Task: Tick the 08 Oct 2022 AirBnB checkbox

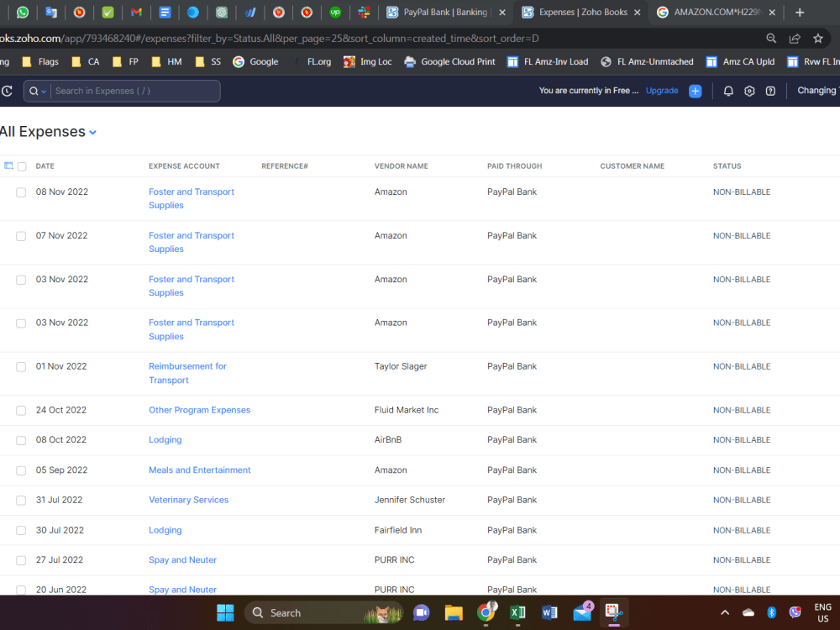Action: (x=21, y=440)
